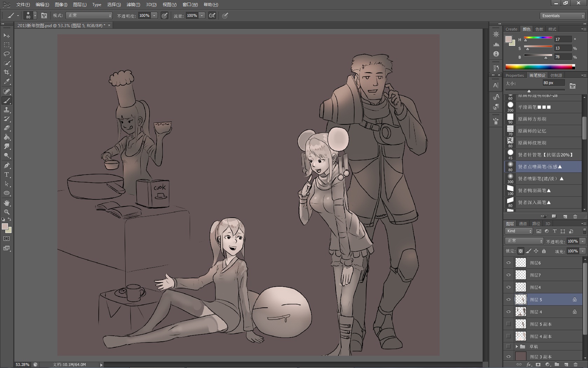588x368 pixels.
Task: Select the Lasso tool
Action: click(7, 54)
